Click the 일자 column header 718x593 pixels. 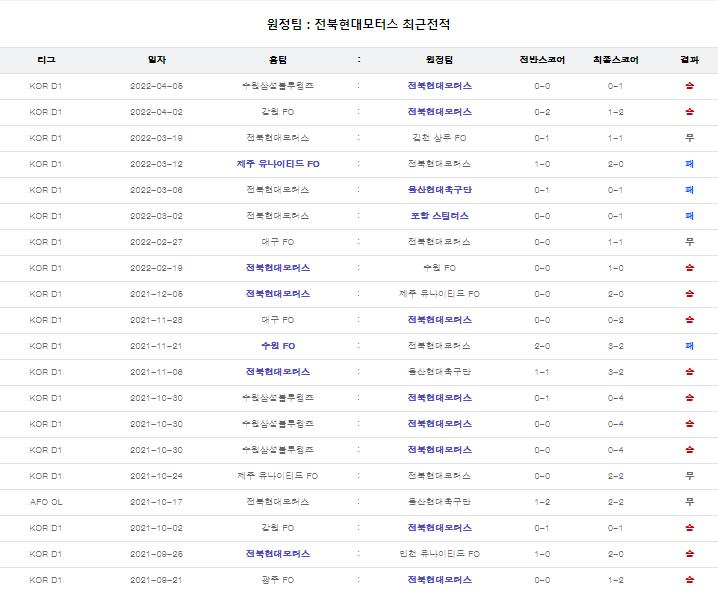pyautogui.click(x=157, y=60)
